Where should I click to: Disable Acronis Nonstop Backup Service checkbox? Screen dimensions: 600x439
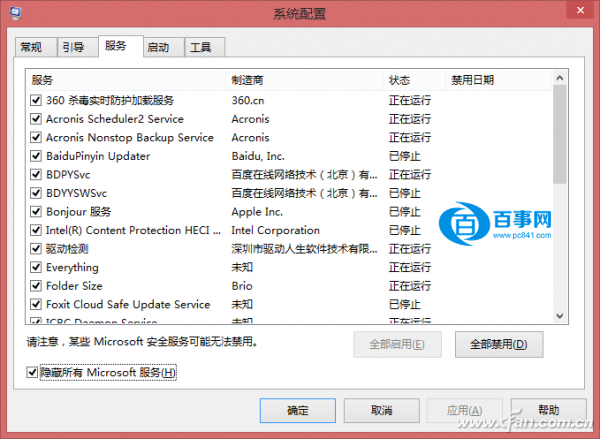click(36, 137)
